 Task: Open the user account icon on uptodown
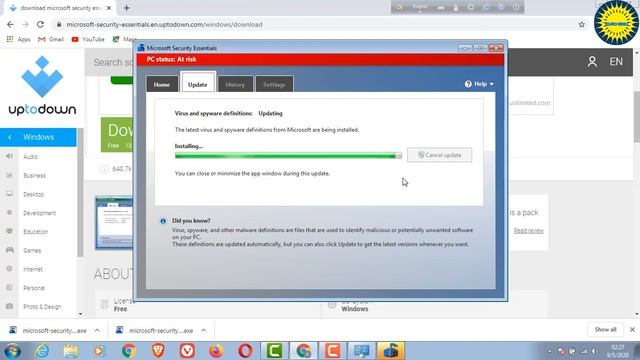click(592, 62)
